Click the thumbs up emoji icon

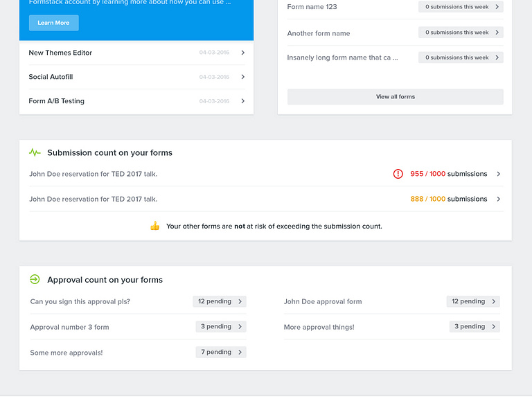154,226
